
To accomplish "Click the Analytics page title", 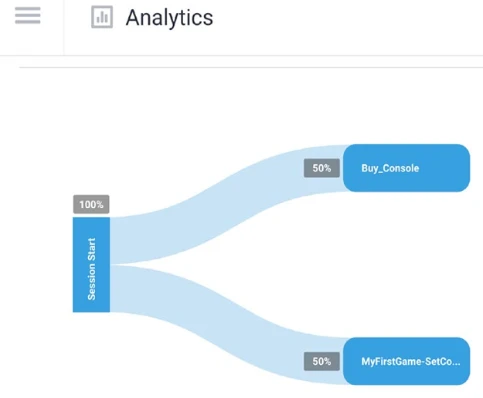I will click(x=169, y=18).
